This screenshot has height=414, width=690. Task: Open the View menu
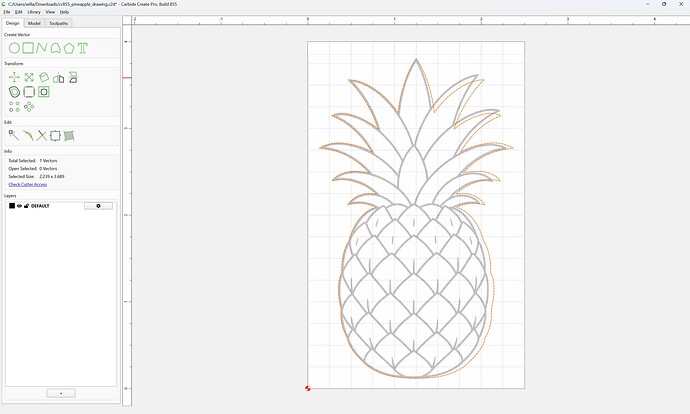click(51, 12)
